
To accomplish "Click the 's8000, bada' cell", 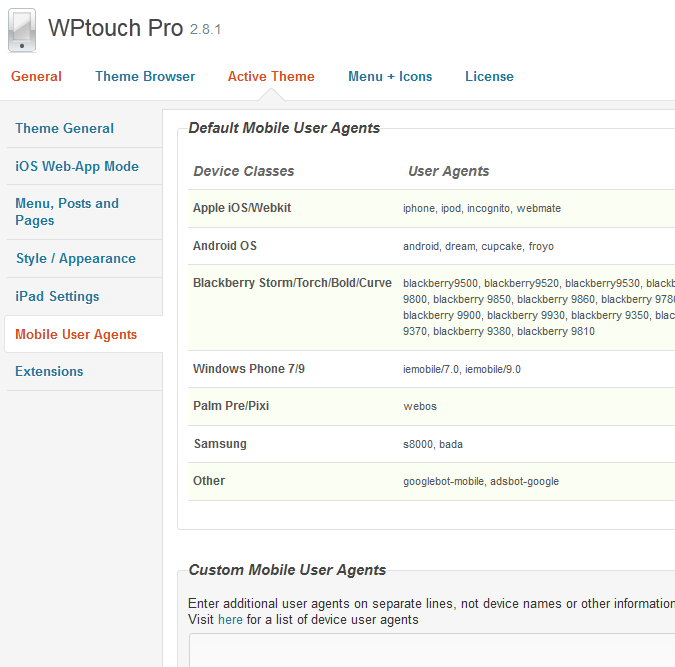I will 433,444.
